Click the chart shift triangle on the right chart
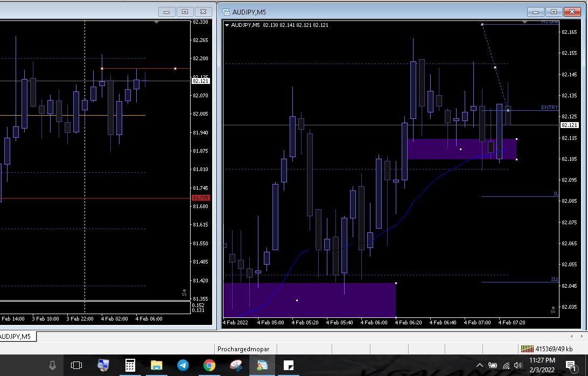The height and width of the screenshot is (376, 588). (x=526, y=23)
